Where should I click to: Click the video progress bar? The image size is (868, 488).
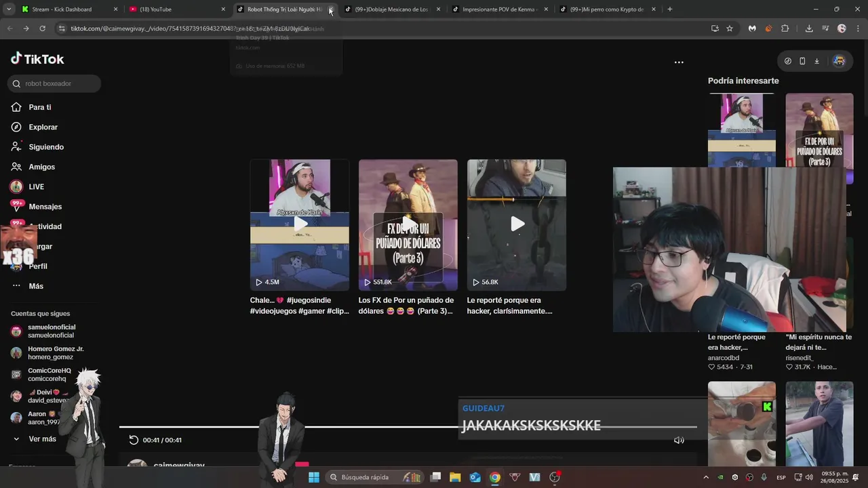(408, 427)
